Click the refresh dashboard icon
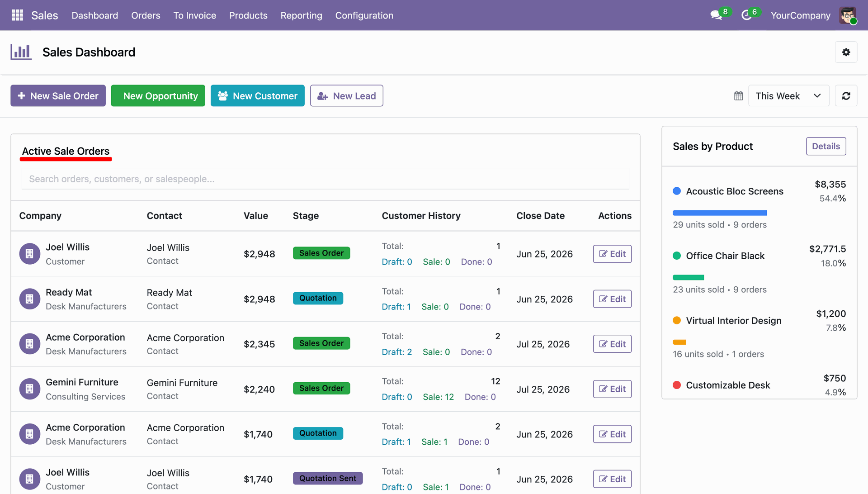 [x=846, y=96]
